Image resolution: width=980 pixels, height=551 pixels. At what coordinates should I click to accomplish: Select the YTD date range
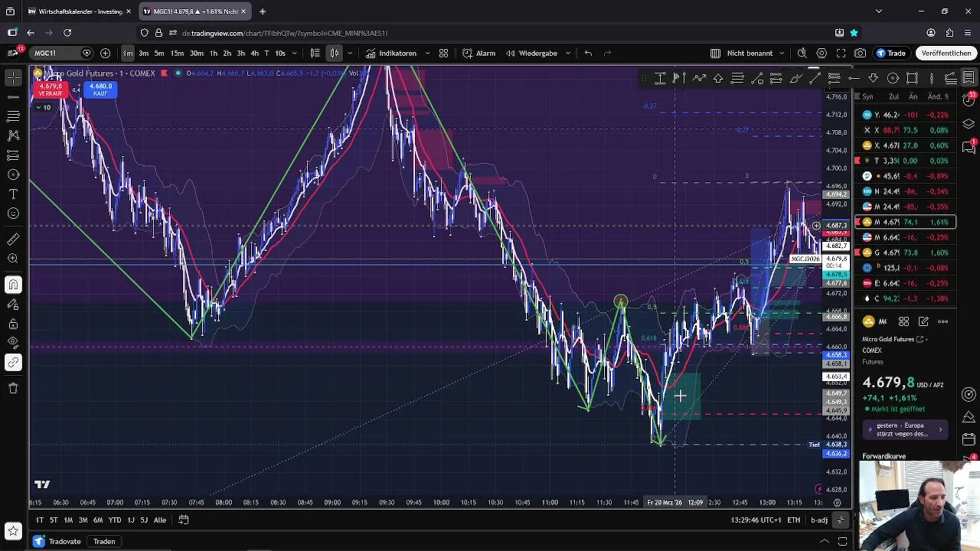pos(115,520)
